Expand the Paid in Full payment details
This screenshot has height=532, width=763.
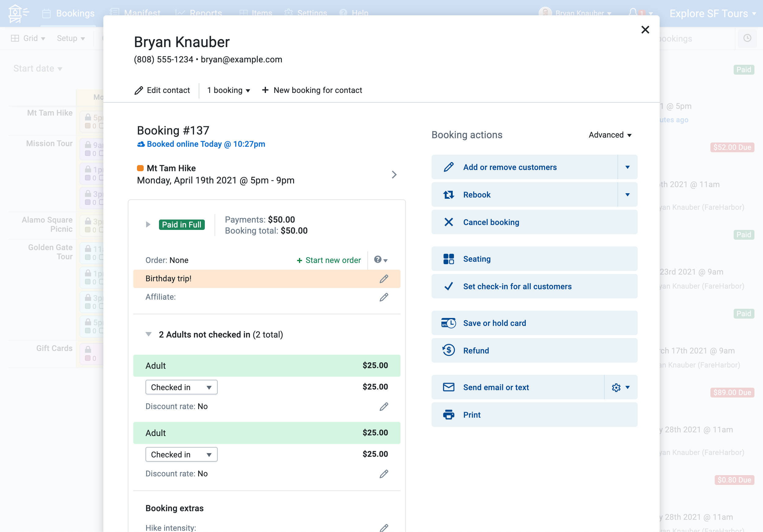coord(148,225)
